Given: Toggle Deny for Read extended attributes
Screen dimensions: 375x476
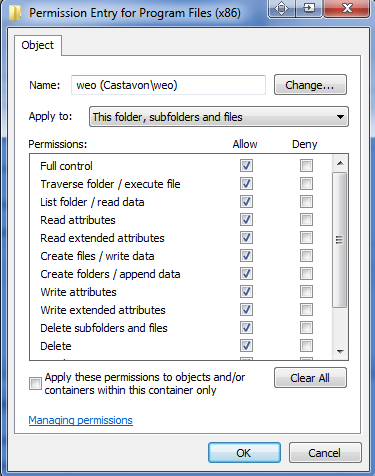Looking at the screenshot, I should click(x=306, y=238).
